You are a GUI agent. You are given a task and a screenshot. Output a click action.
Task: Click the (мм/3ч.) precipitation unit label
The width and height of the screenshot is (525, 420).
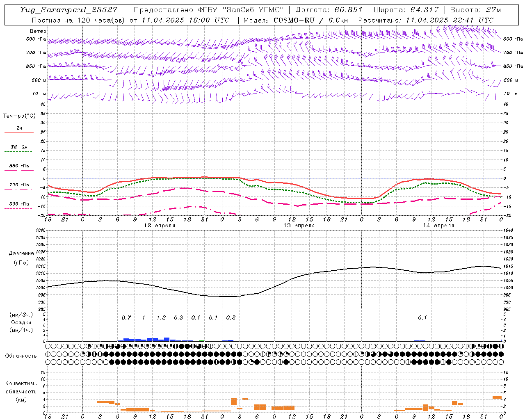coord(21,315)
